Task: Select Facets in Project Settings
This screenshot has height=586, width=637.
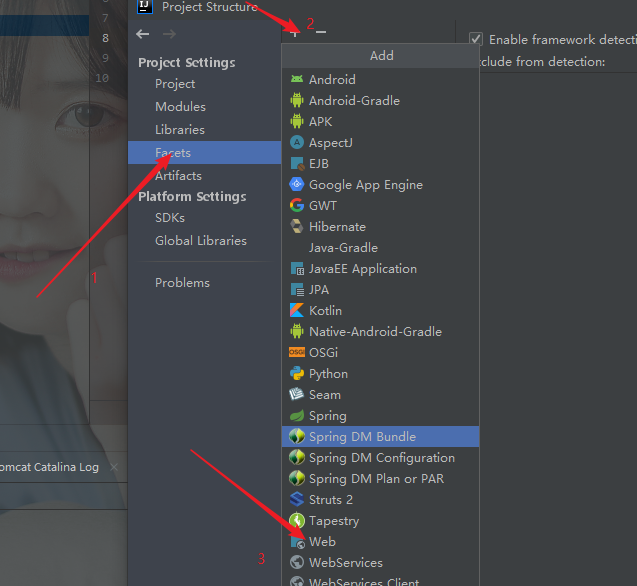Action: click(x=205, y=153)
